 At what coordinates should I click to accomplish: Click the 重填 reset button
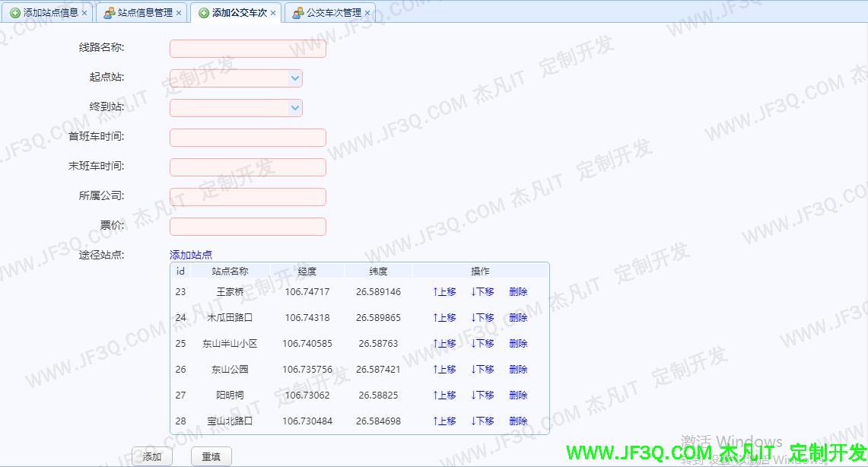[x=211, y=456]
